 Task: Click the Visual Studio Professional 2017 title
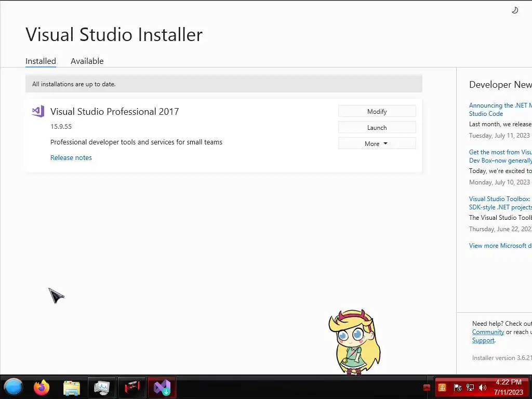114,111
